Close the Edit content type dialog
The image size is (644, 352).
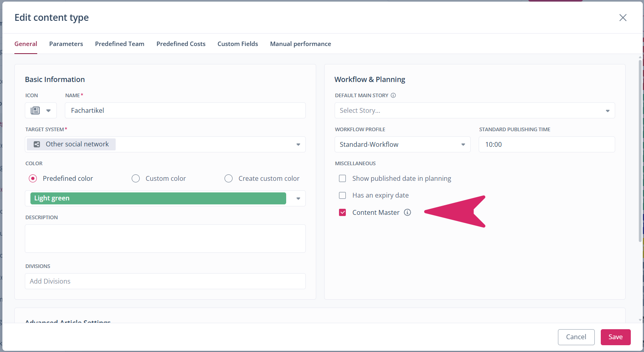tap(622, 18)
